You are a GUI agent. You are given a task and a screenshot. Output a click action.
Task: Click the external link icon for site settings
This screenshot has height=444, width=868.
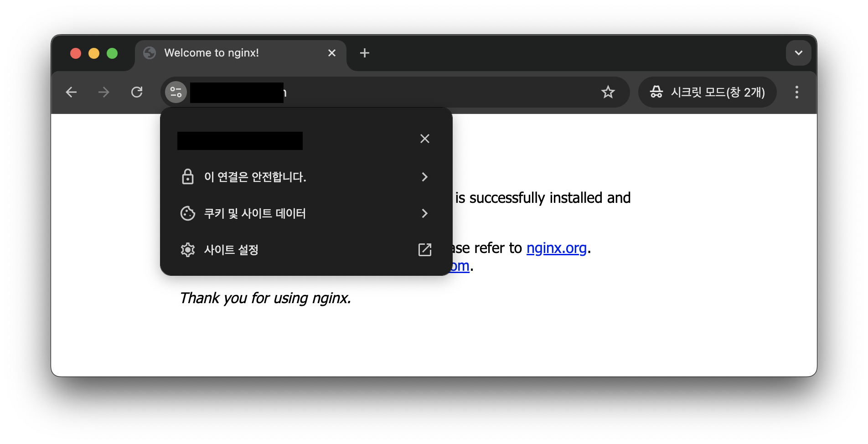pyautogui.click(x=425, y=250)
